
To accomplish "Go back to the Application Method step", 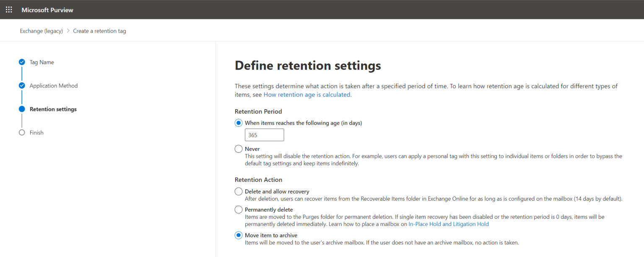I will 53,85.
